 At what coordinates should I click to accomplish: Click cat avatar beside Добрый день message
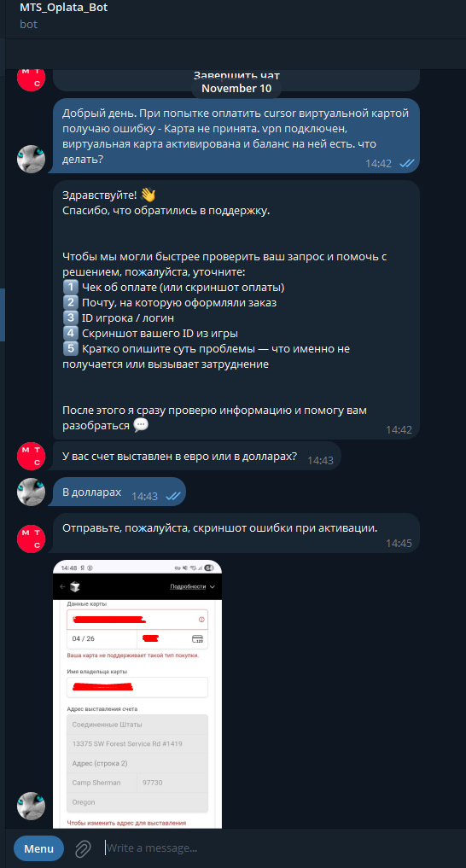pyautogui.click(x=32, y=159)
